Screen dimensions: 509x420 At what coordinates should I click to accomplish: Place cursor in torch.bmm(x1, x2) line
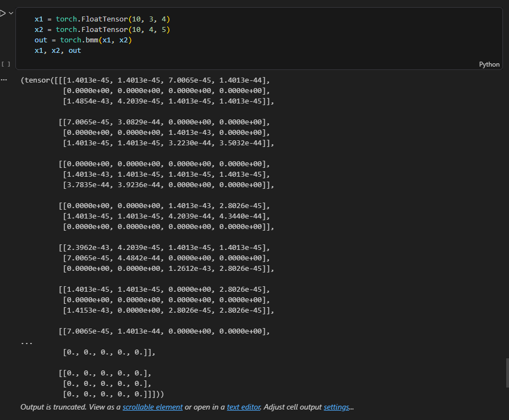coord(83,40)
